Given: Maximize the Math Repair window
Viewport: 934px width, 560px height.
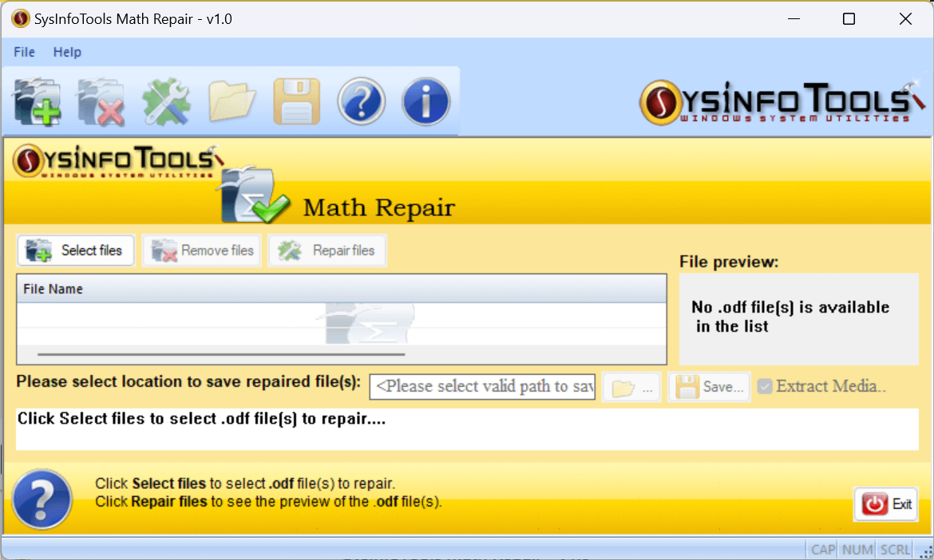Looking at the screenshot, I should point(849,19).
